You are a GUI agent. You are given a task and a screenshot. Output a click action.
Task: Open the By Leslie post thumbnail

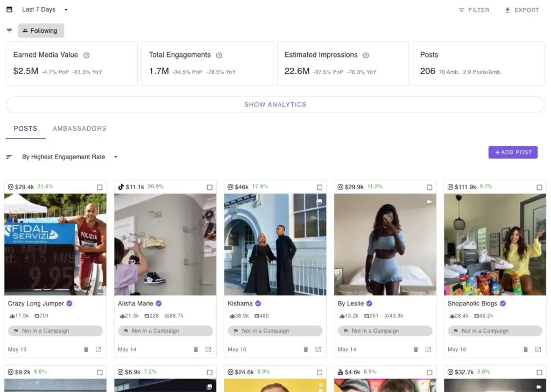[385, 244]
